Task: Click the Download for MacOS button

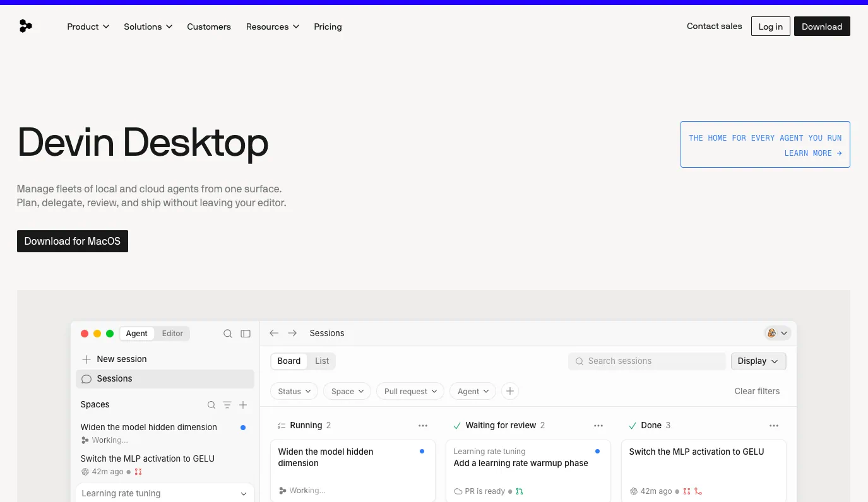Action: 73,242
